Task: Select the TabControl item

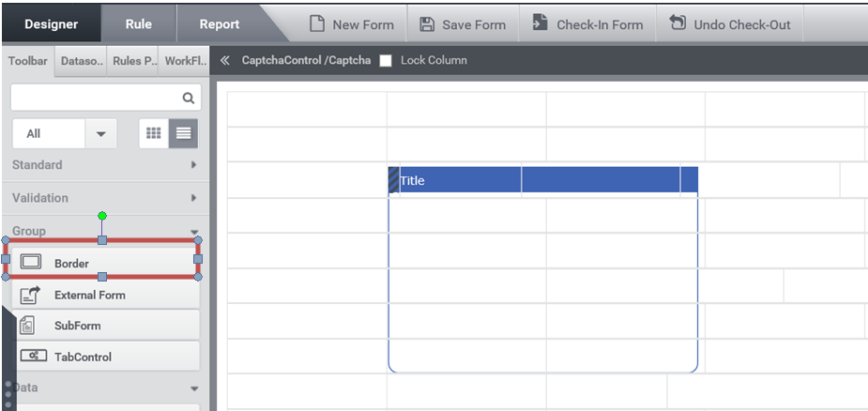Action: (105, 357)
